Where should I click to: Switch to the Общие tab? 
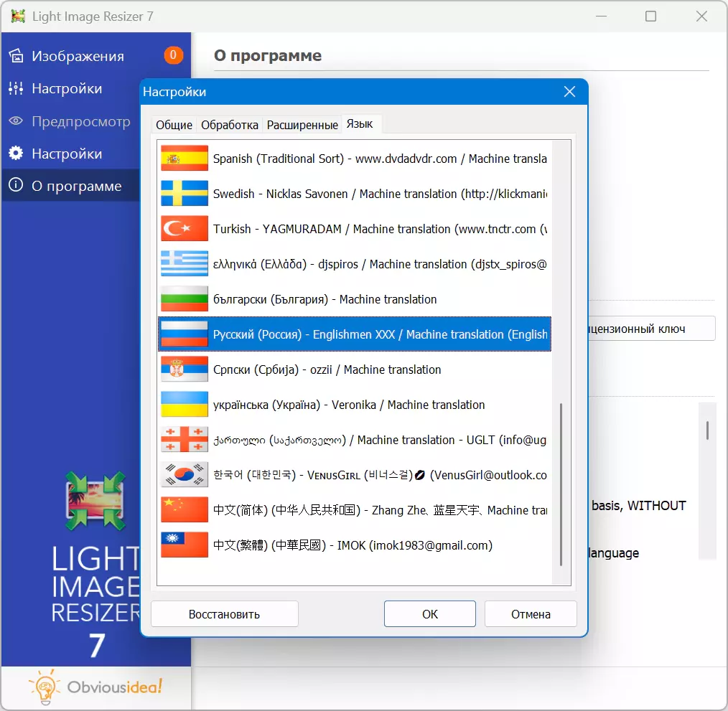(174, 125)
